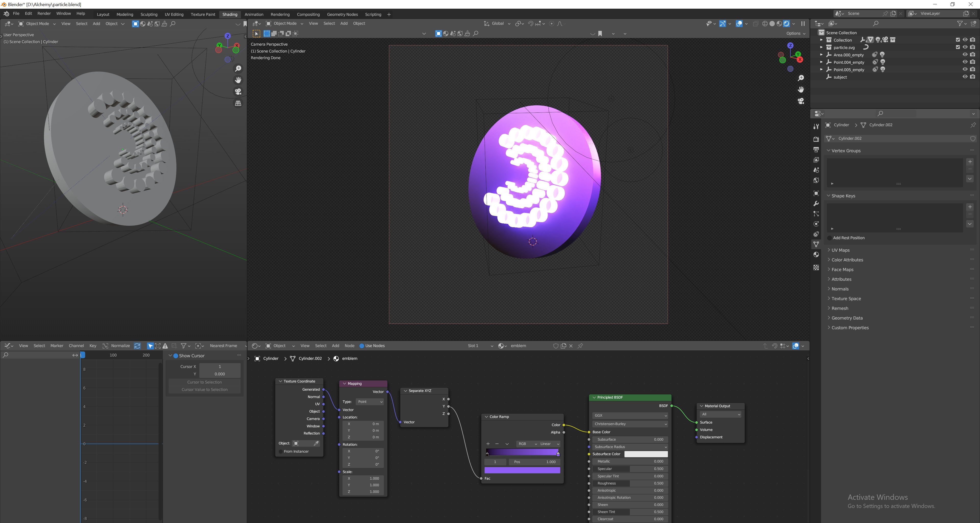Open the GGX distribution dropdown
Screen dimensions: 980x523
pyautogui.click(x=630, y=415)
